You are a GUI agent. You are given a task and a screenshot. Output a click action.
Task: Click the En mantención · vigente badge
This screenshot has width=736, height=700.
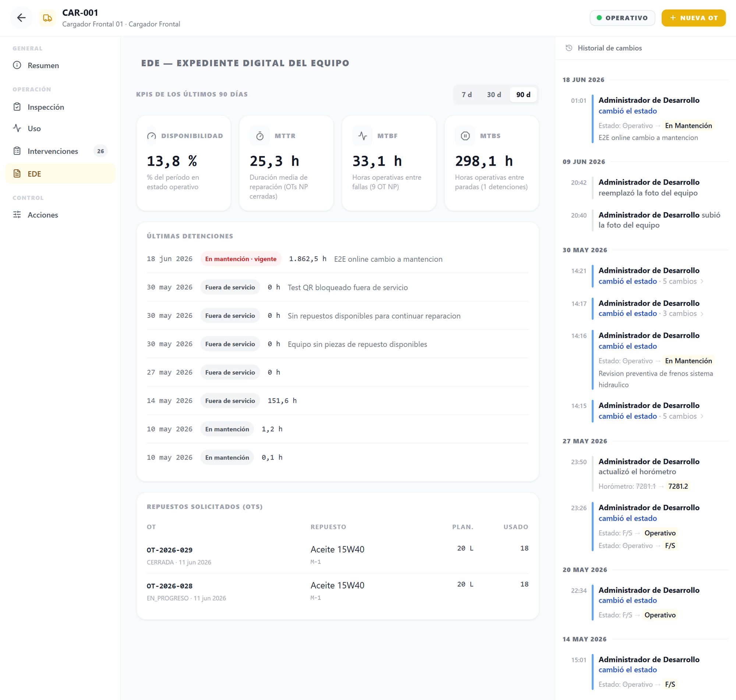[x=241, y=259]
